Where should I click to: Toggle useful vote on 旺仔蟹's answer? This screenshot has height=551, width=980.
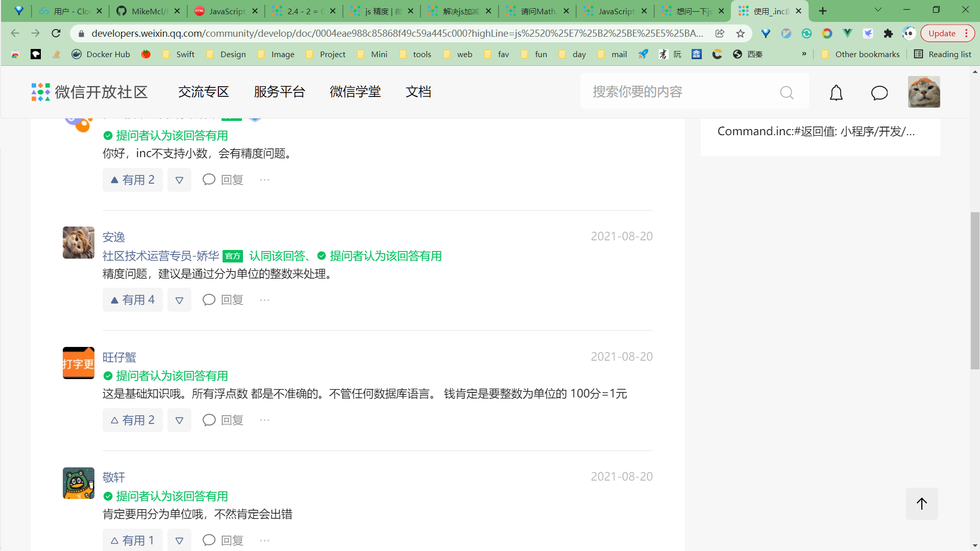133,420
